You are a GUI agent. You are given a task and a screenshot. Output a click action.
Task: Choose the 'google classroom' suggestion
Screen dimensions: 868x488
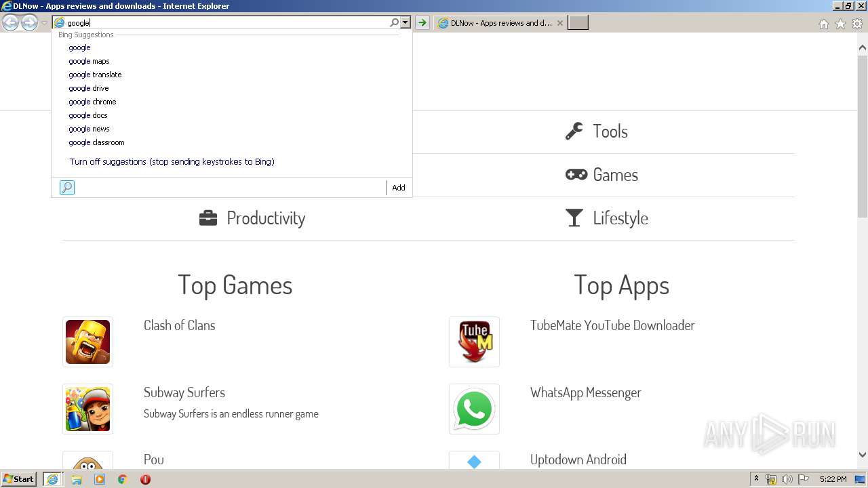click(x=233, y=142)
